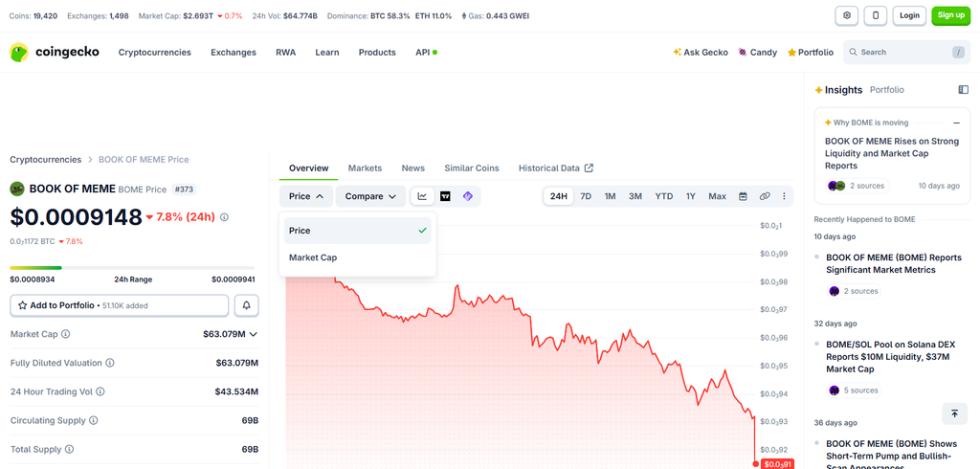Switch to Similar Coins tab

pos(472,168)
